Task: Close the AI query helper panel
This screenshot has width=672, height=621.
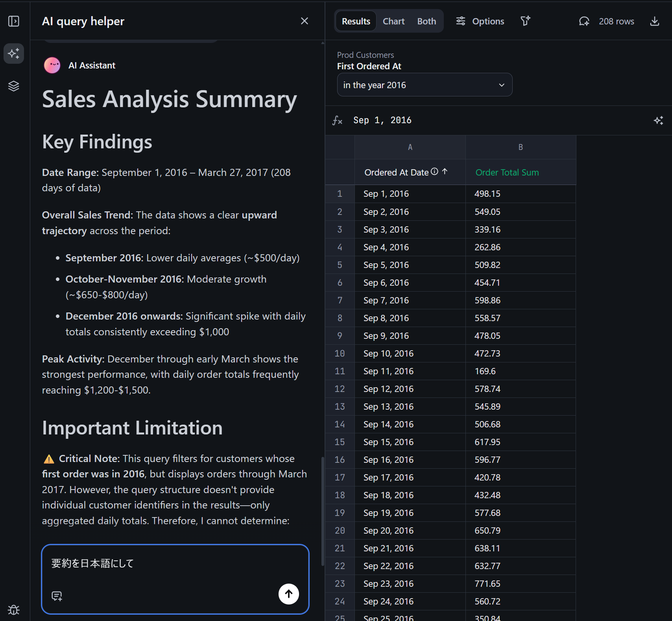Action: 304,21
